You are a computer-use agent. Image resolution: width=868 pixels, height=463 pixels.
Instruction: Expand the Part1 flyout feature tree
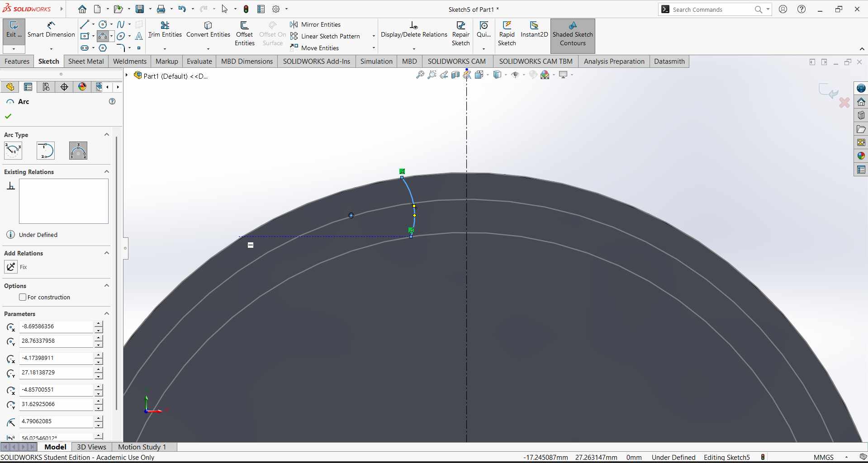point(127,76)
